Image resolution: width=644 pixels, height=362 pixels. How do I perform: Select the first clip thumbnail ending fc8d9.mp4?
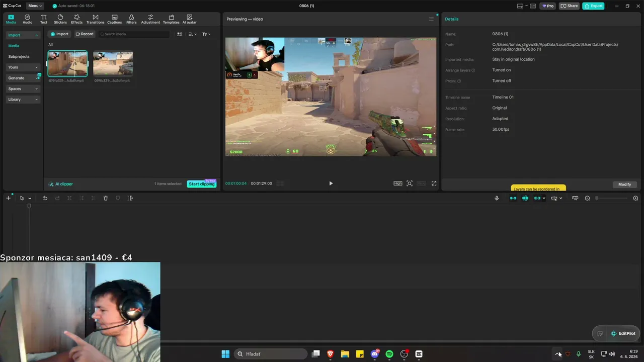coord(67,63)
